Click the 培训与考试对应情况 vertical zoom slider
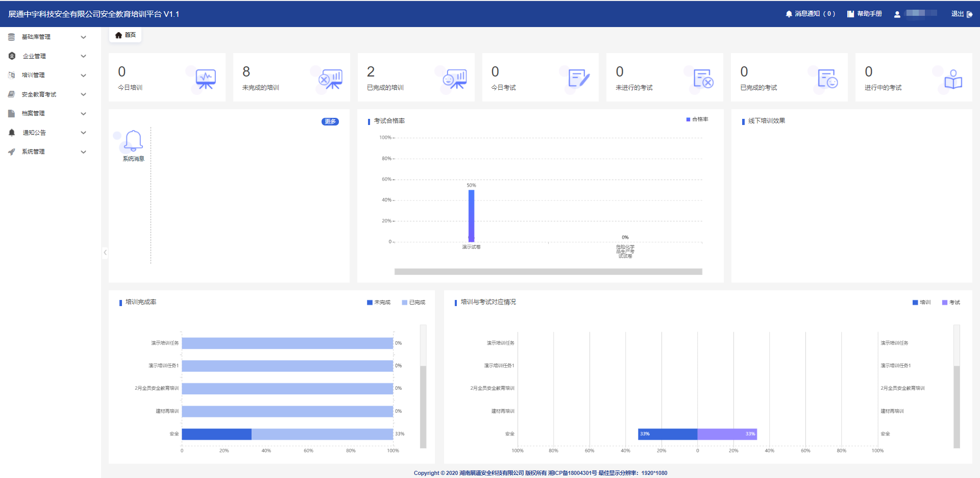This screenshot has height=478, width=980. (957, 387)
